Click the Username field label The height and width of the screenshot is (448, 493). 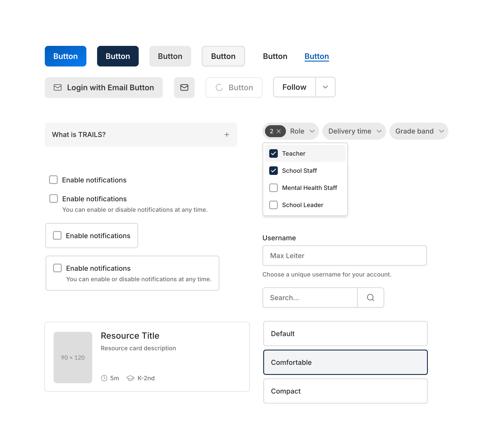tap(279, 238)
